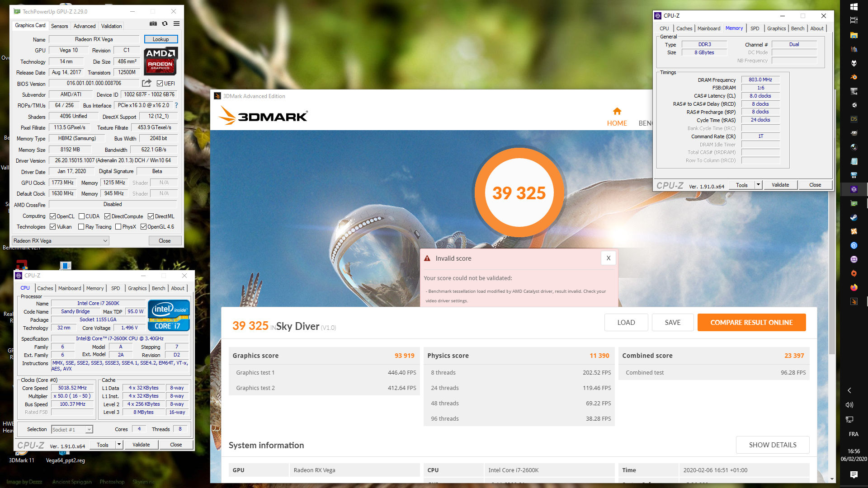Switch to 3DMark taskbar icon
This screenshot has width=868, height=488.
click(854, 301)
